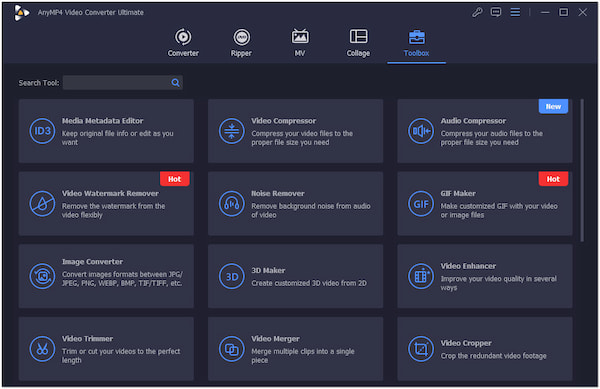Click 'Compress your video files' description
This screenshot has width=600, height=389.
(x=302, y=138)
